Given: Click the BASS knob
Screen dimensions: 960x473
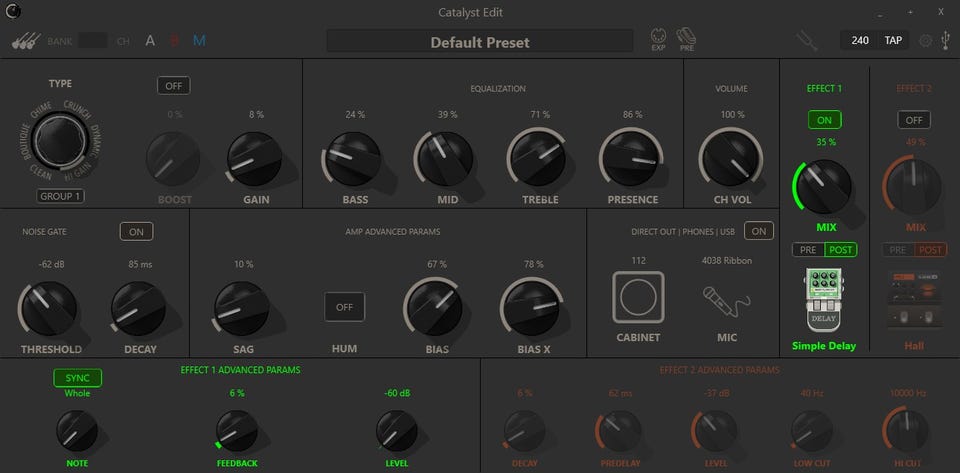Looking at the screenshot, I should [x=353, y=159].
